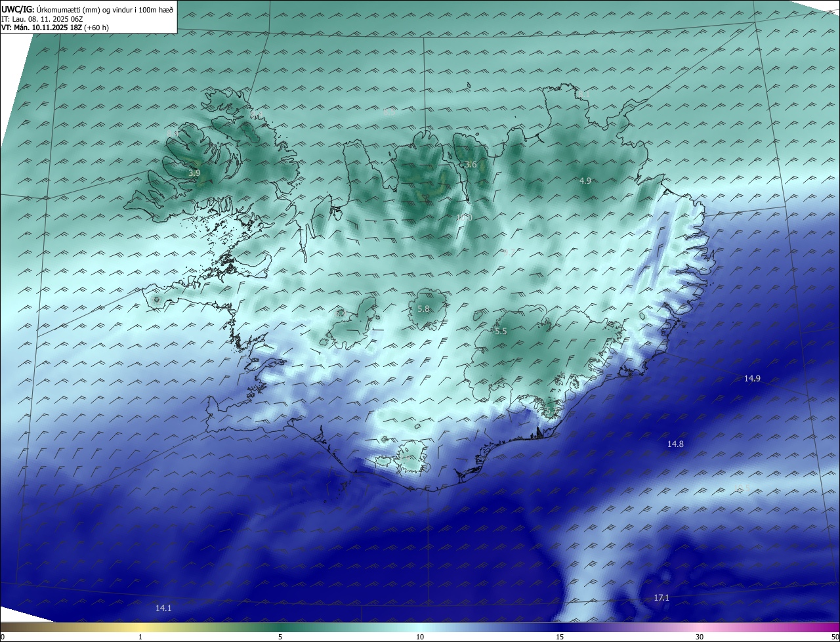
Task: Click the color scale tick label 30
Action: pyautogui.click(x=700, y=637)
